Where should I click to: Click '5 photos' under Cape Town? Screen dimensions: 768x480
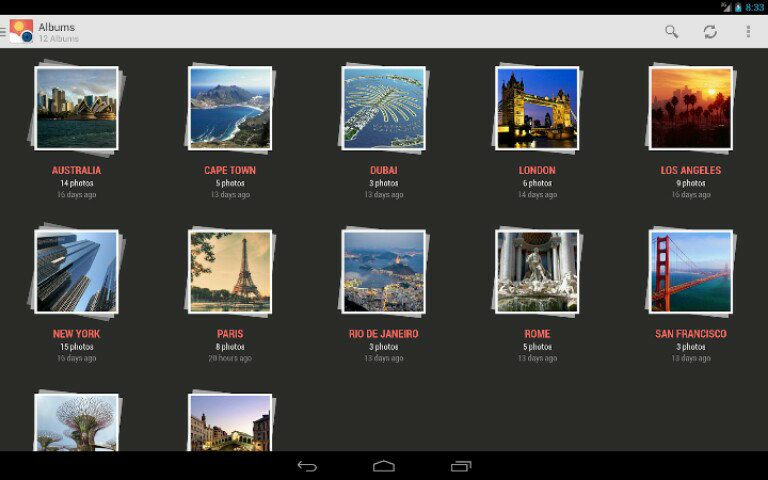pos(230,183)
